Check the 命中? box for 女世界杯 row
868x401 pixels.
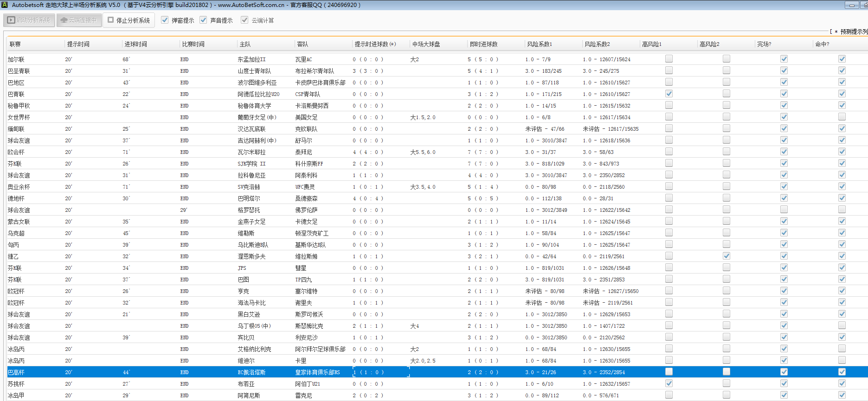[842, 117]
